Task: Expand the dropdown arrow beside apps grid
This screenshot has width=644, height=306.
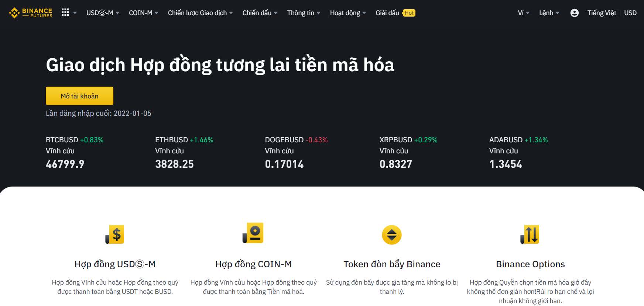Action: (75, 13)
